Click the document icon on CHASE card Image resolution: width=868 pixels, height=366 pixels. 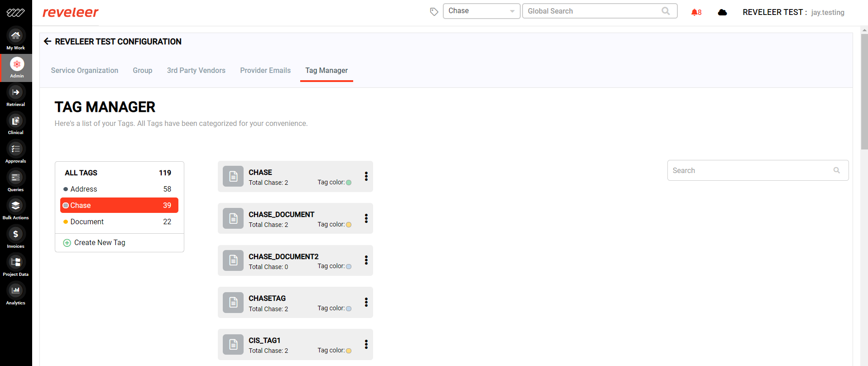pos(233,176)
